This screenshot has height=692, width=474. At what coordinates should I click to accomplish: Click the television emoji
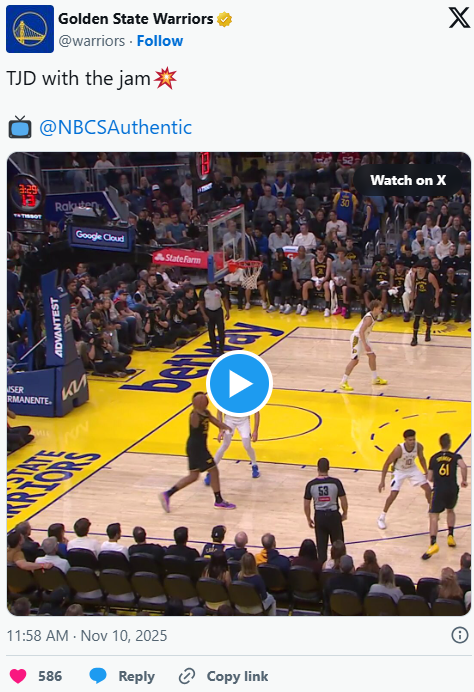pyautogui.click(x=20, y=127)
